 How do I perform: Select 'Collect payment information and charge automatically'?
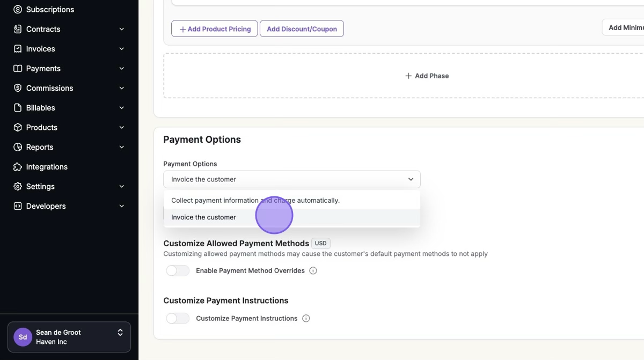click(255, 200)
